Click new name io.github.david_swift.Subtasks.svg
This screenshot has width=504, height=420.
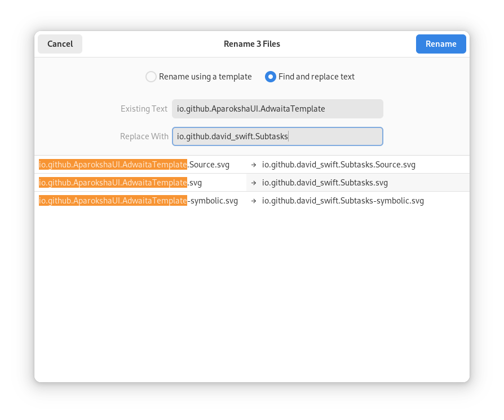(x=325, y=183)
